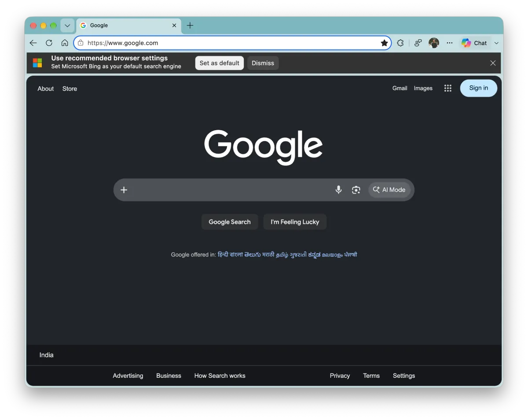The height and width of the screenshot is (420, 528).
Task: Click the India region text in footer
Action: [x=46, y=355]
